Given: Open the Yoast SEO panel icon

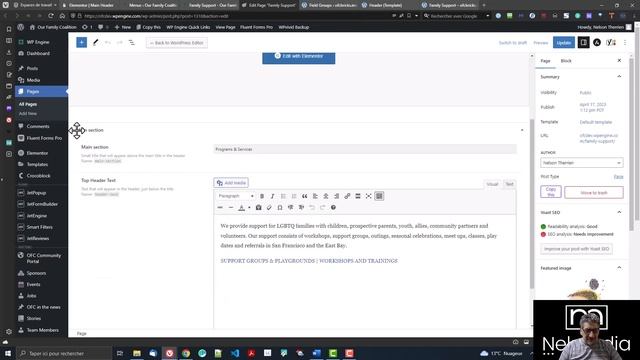Looking at the screenshot, I should tap(611, 42).
